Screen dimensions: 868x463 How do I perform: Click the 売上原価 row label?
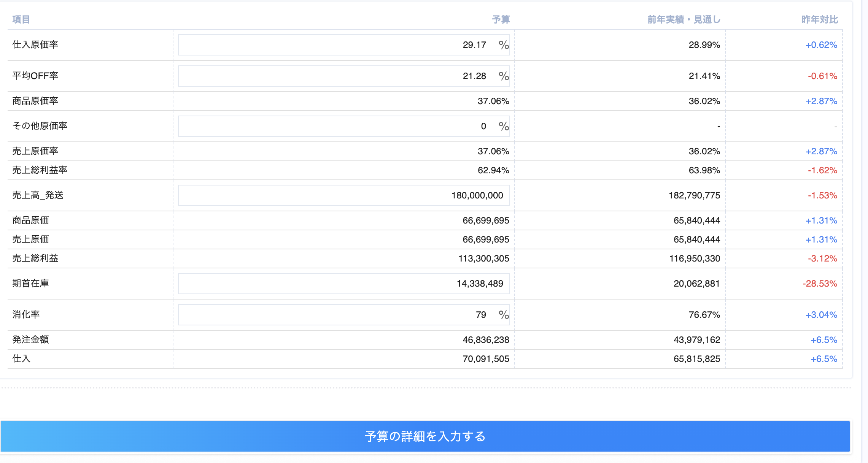[x=30, y=239]
